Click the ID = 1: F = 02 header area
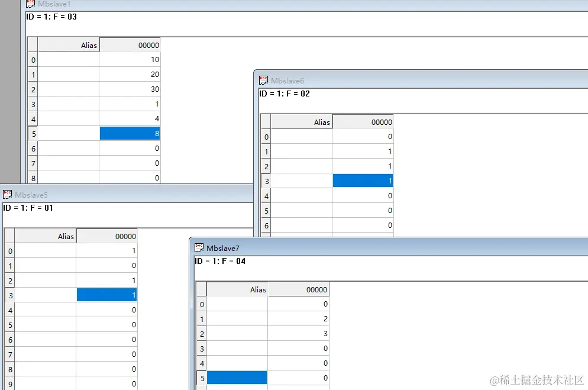The image size is (588, 390). pyautogui.click(x=282, y=93)
